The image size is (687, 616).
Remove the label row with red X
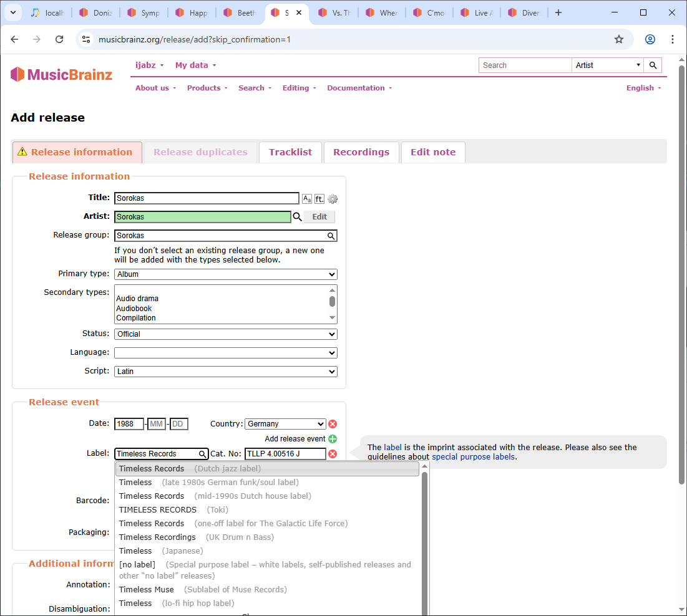pos(333,453)
